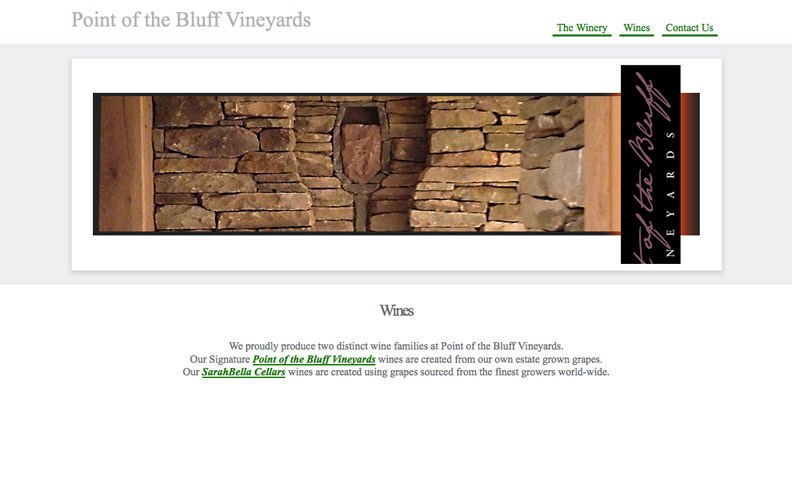Click the Point of the Bluff Vineyards site title
The height and width of the screenshot is (504, 792).
tap(191, 20)
